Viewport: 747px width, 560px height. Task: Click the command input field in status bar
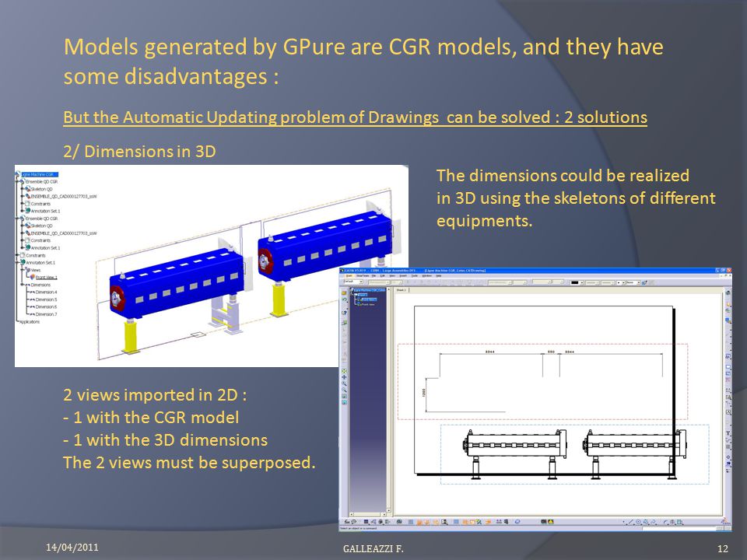tap(679, 529)
